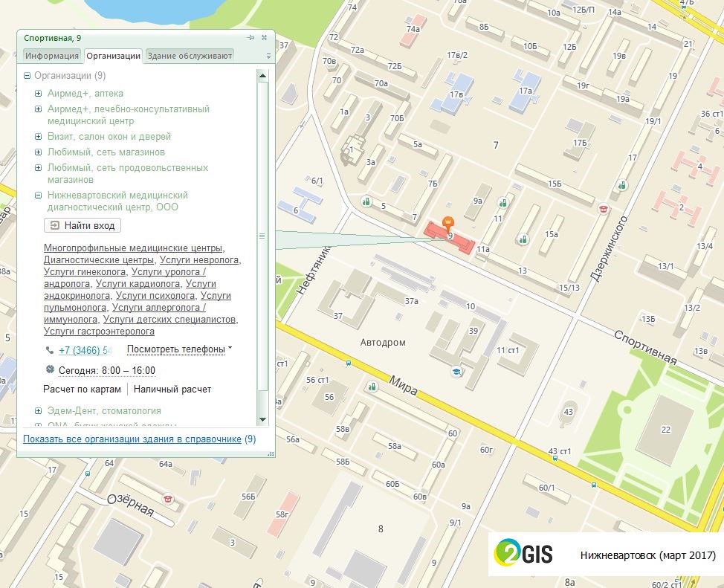Follow the Услуги детских специалистов link
The width and height of the screenshot is (724, 588).
tap(170, 319)
